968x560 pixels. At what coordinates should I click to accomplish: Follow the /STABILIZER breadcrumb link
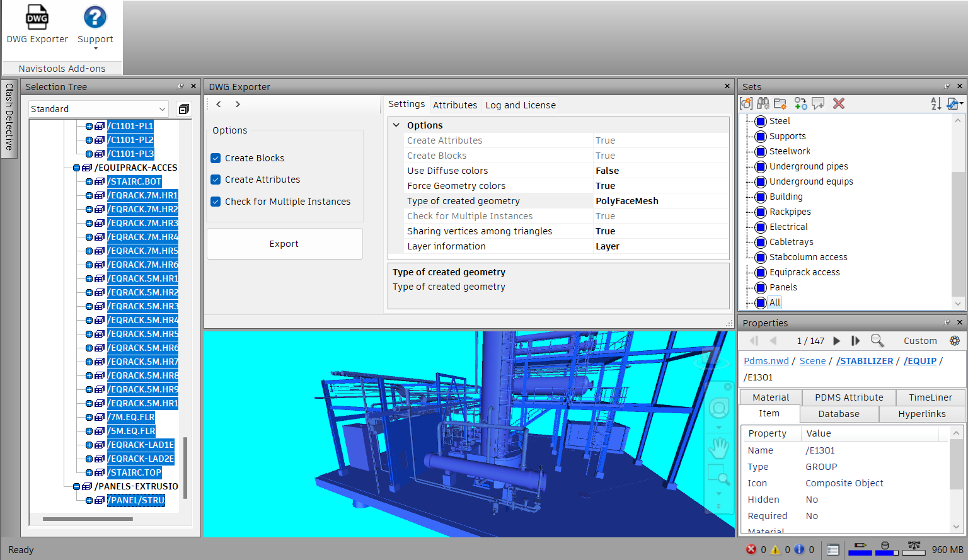864,361
